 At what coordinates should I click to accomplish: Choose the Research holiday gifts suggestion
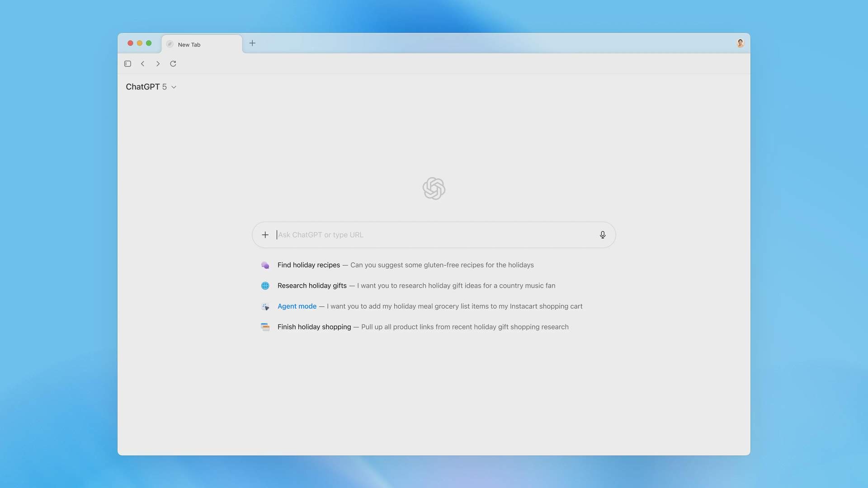coord(312,286)
